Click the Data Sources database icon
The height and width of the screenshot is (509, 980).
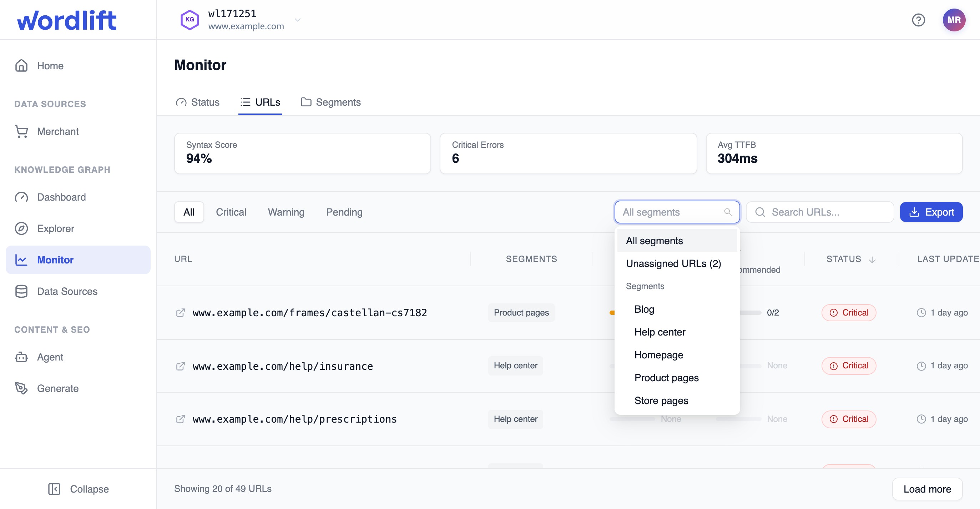(21, 291)
